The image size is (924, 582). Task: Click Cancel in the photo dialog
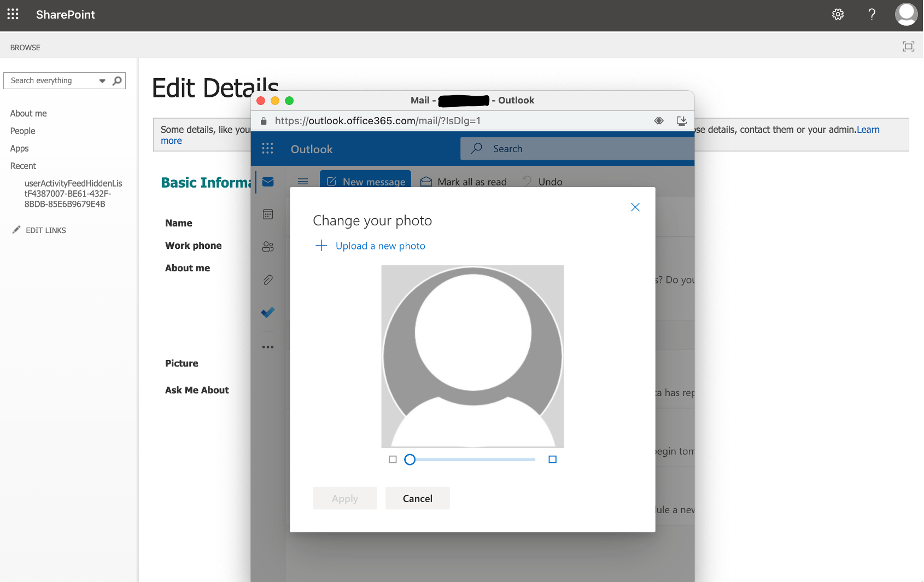coord(418,498)
